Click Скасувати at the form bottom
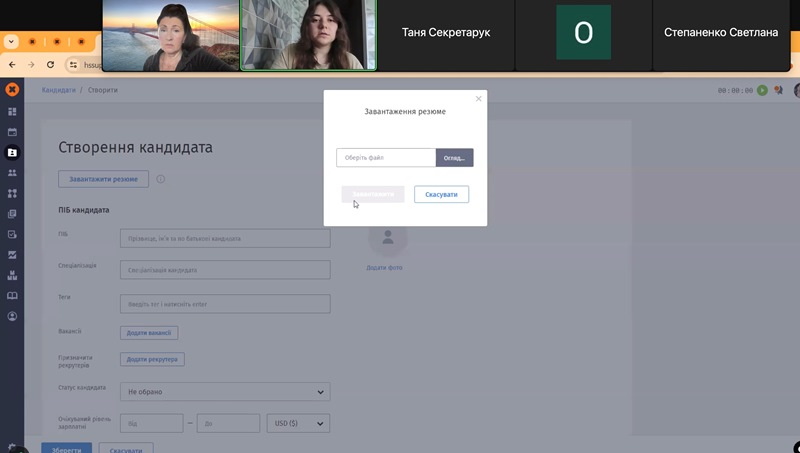Screen dimensions: 800x453 click(x=126, y=448)
